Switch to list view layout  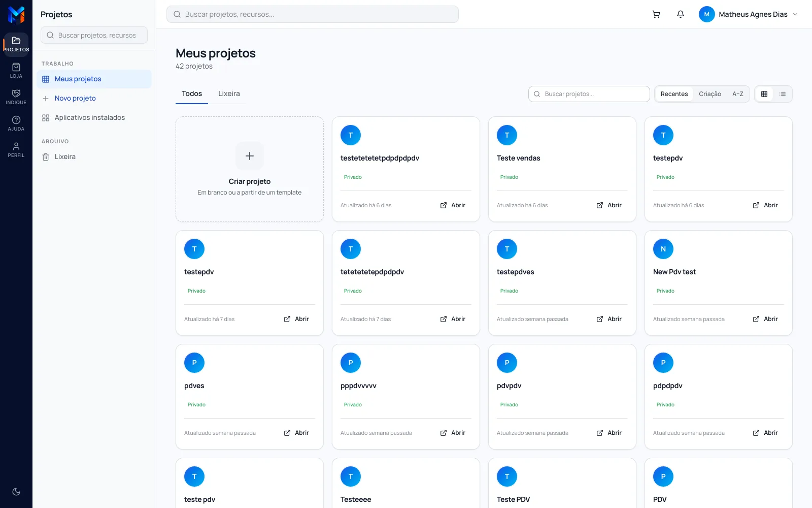(783, 94)
